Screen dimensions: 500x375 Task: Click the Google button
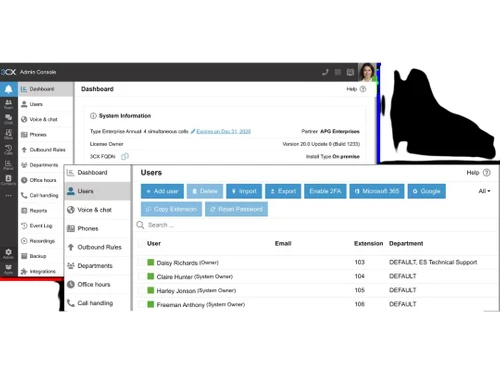point(427,191)
